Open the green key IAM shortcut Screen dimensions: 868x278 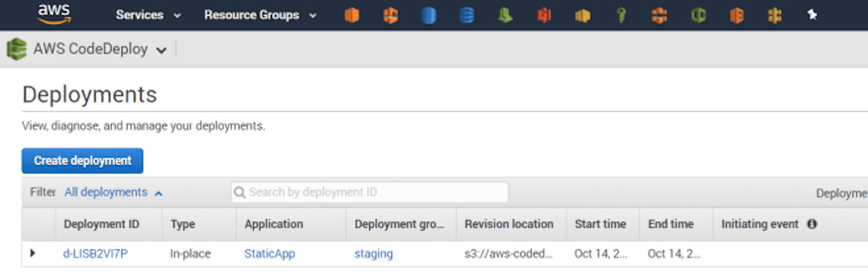(622, 15)
